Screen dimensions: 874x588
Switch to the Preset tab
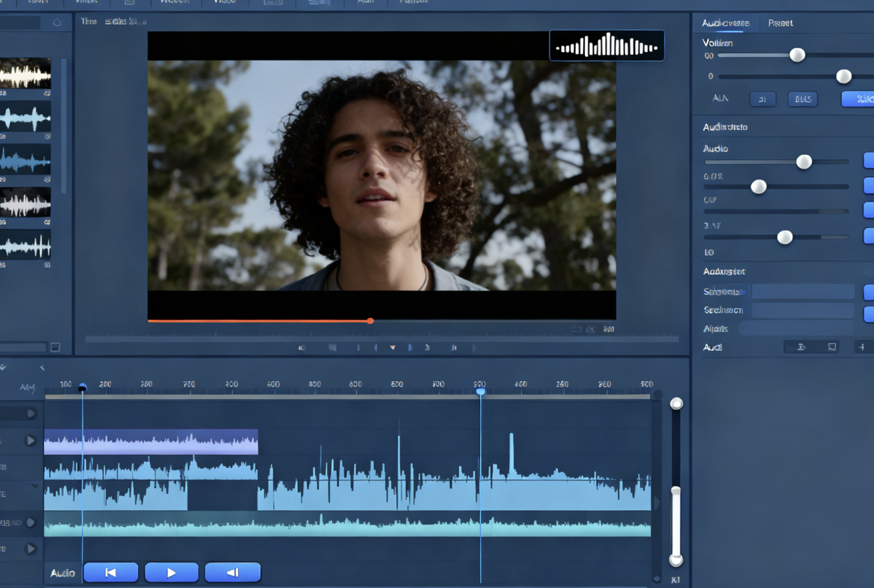(780, 23)
